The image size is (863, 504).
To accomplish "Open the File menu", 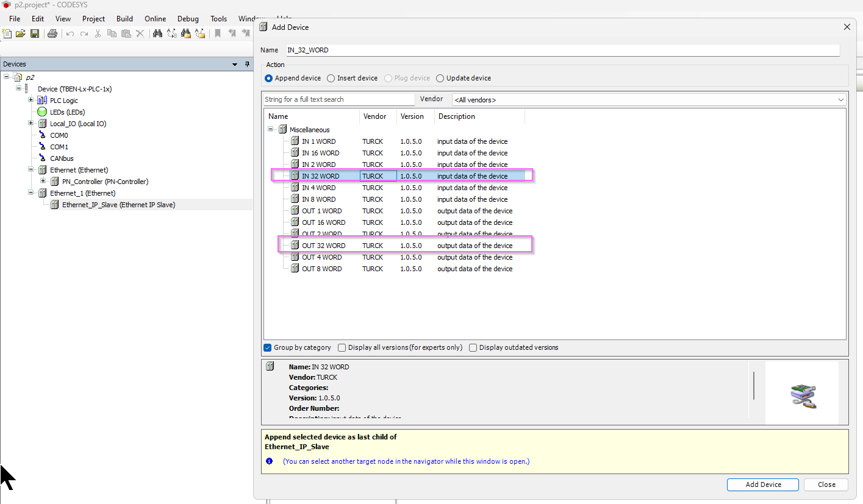I will 15,19.
